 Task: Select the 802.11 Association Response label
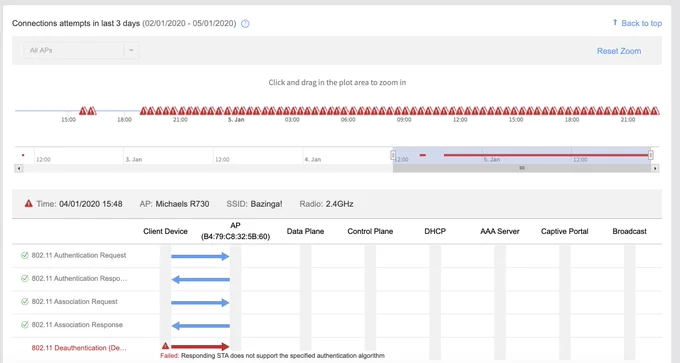click(77, 324)
